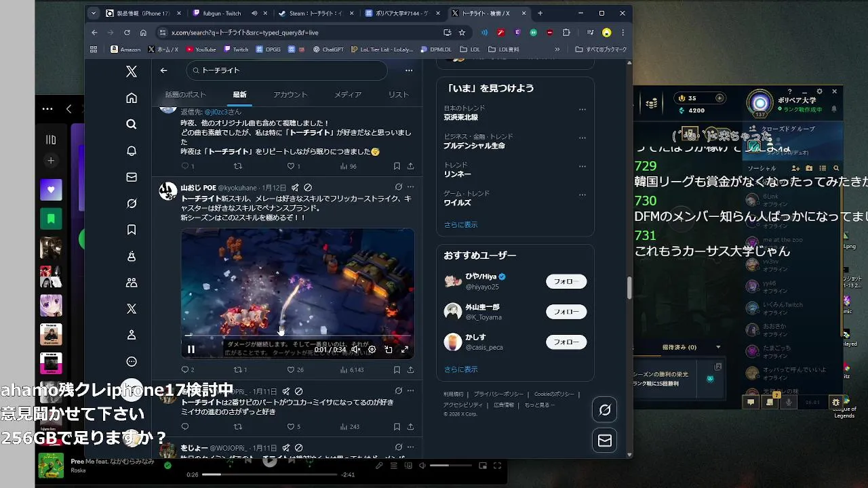Open the floating messages button at bottom right
Viewport: 868px width, 488px height.
click(605, 441)
